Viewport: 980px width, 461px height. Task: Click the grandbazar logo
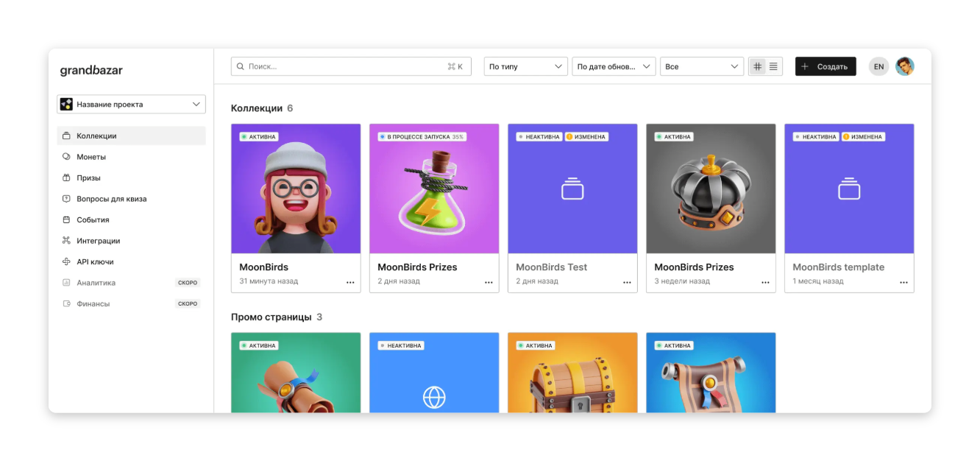tap(91, 71)
